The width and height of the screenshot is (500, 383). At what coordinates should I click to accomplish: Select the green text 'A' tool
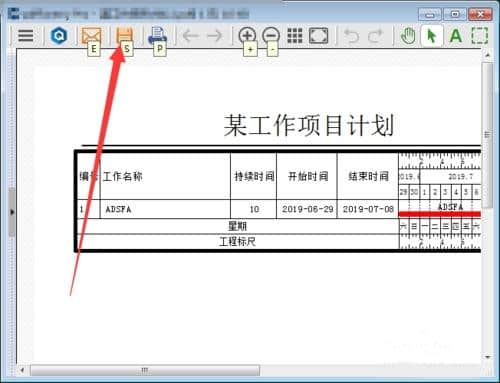coord(456,36)
